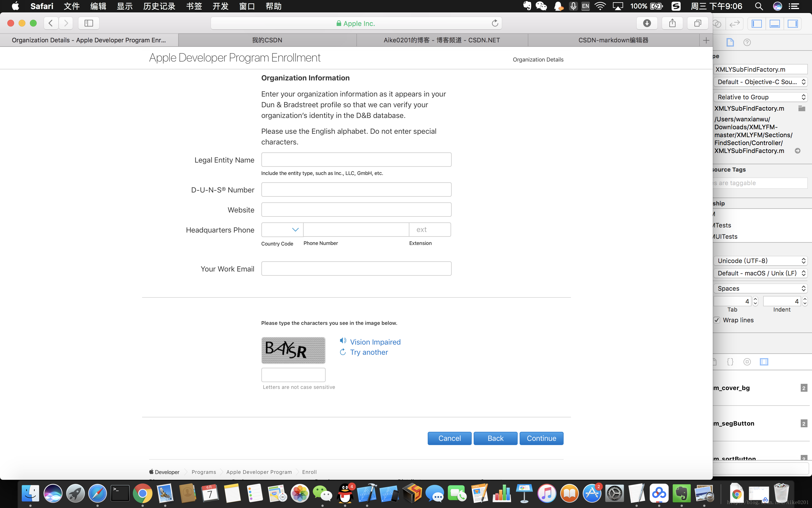812x508 pixels.
Task: Open System Preferences from the Dock
Action: coord(614,493)
